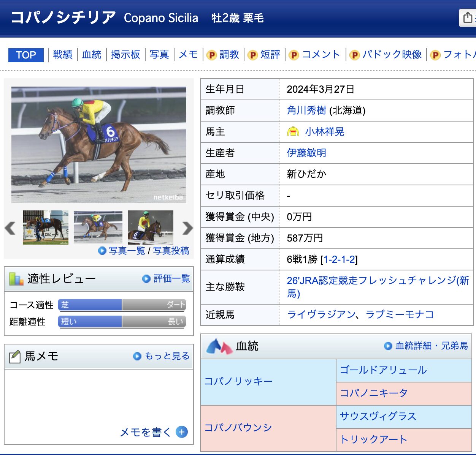Open premium コメント tab

point(321,55)
